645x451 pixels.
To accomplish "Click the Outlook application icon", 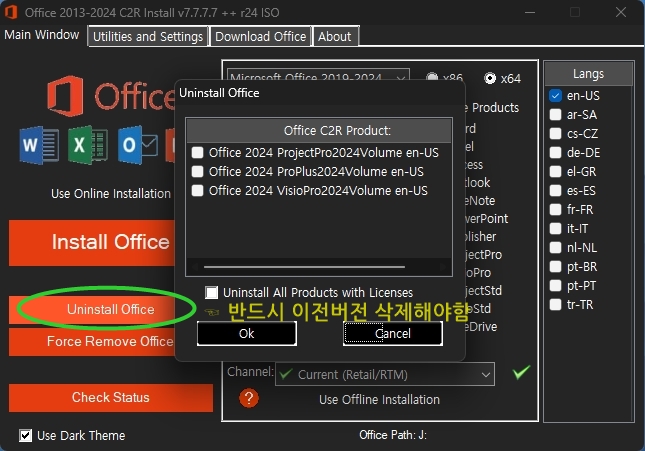I will coord(138,145).
